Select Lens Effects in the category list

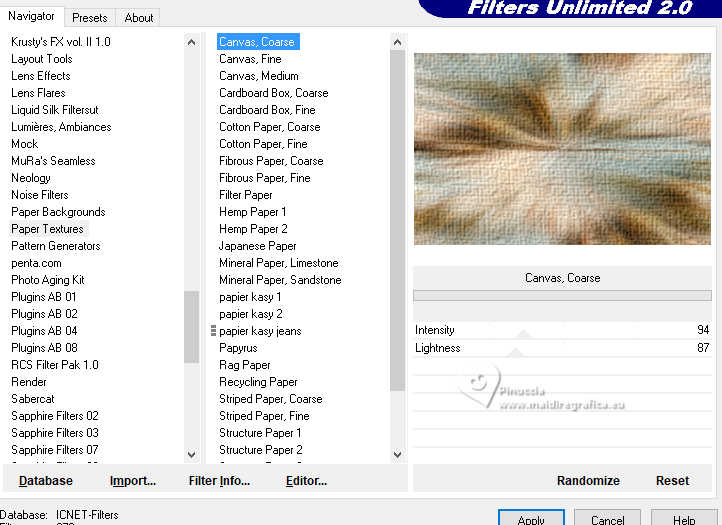point(41,76)
